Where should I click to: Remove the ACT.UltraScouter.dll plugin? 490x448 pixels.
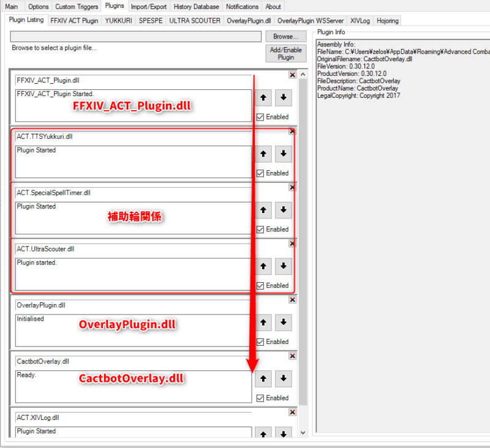[292, 244]
